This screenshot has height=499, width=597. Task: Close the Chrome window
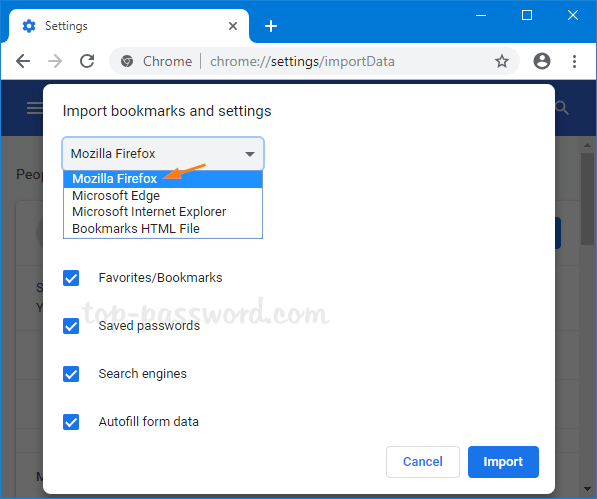(x=573, y=16)
